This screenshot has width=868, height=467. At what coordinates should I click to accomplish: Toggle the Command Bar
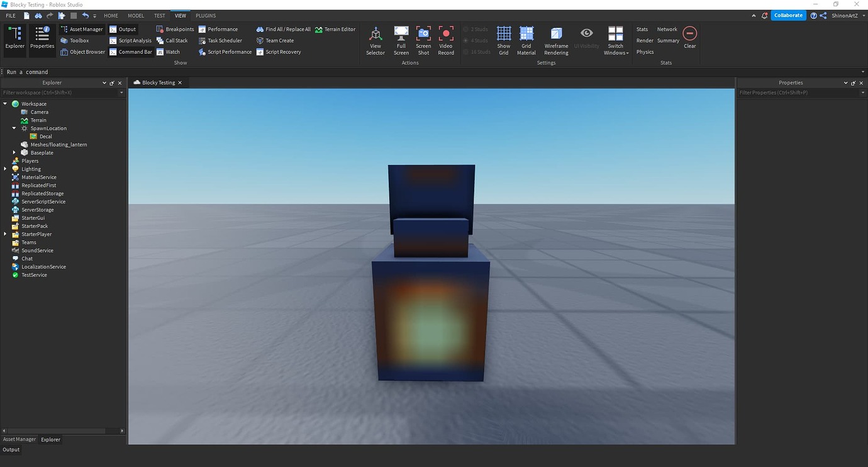(131, 52)
